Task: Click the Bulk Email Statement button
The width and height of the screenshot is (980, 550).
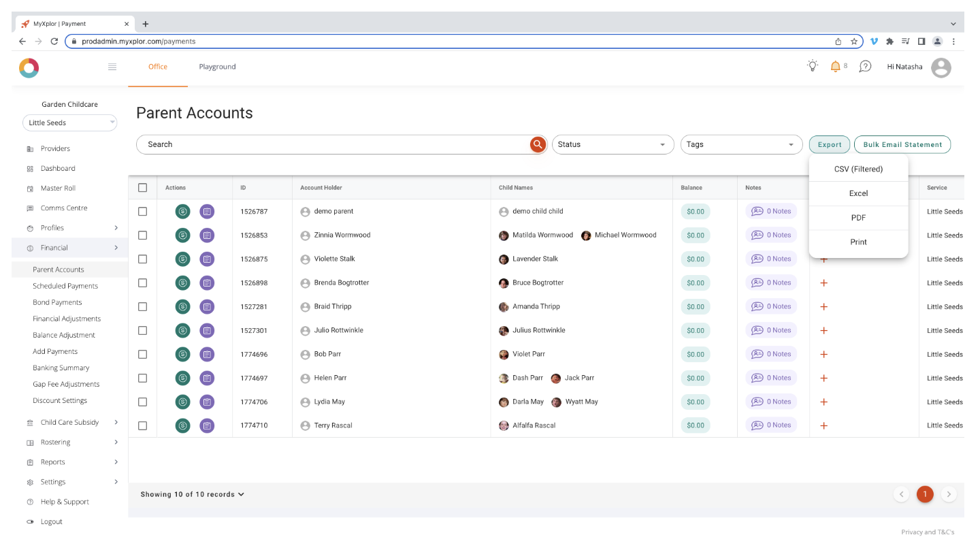Action: (902, 144)
